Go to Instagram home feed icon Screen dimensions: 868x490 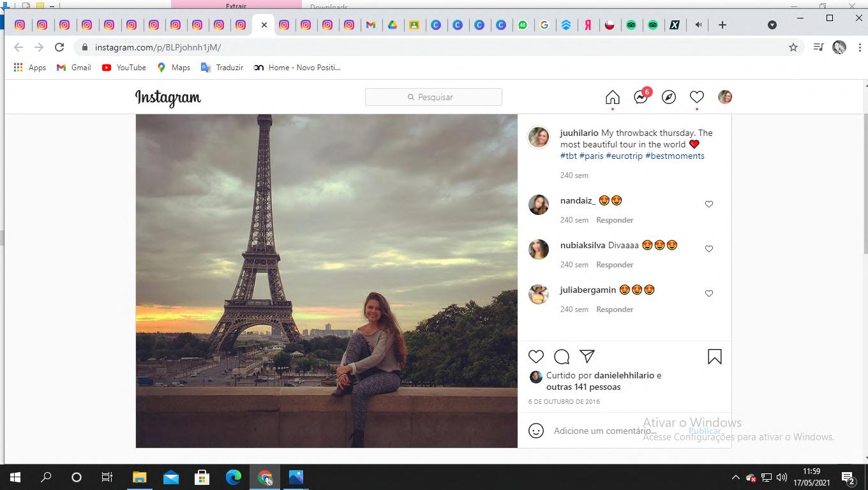click(x=612, y=97)
